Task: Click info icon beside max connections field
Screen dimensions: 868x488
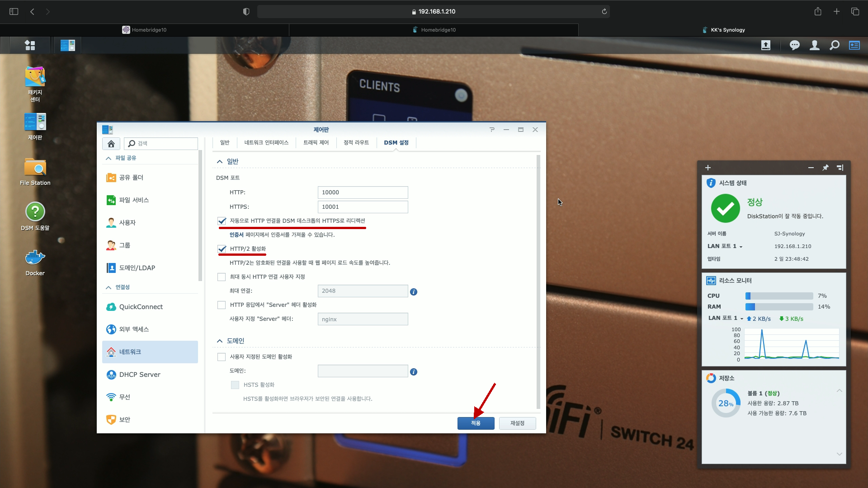Action: click(413, 292)
